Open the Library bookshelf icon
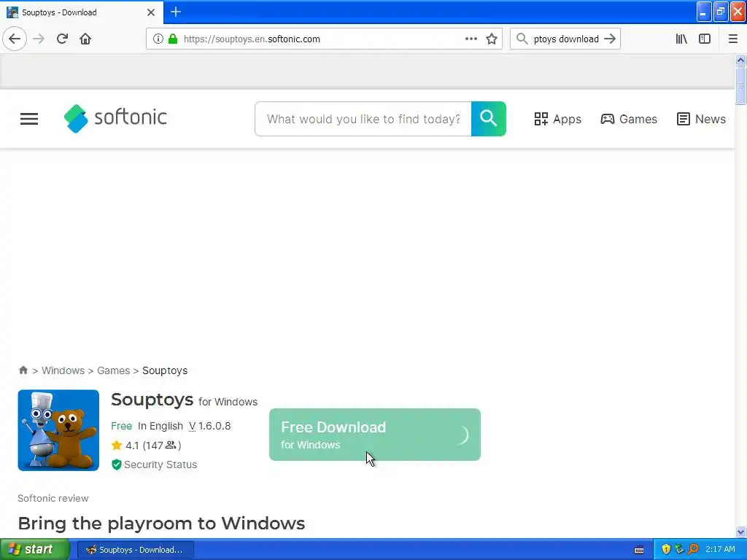This screenshot has width=747, height=560. [x=681, y=39]
